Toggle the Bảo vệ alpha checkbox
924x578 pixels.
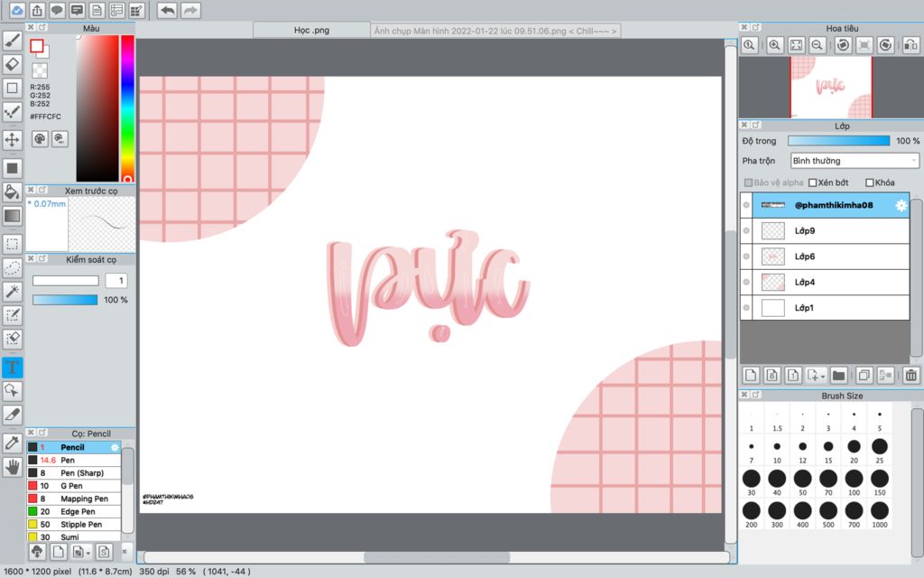click(x=748, y=182)
